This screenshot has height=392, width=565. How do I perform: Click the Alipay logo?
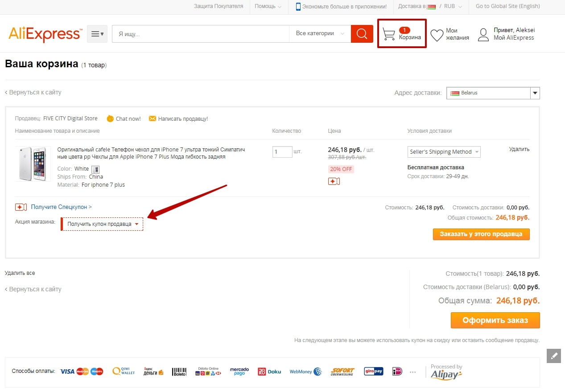[x=446, y=375]
